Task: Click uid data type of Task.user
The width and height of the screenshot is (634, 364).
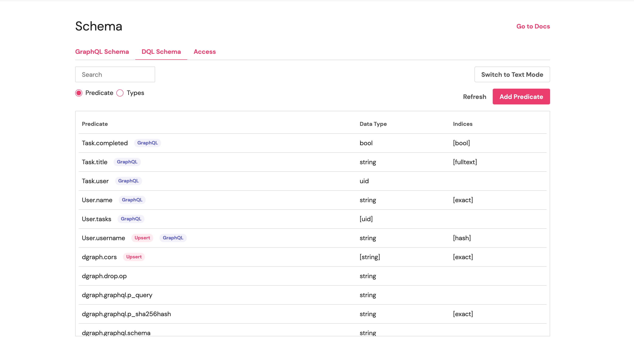Action: [364, 181]
